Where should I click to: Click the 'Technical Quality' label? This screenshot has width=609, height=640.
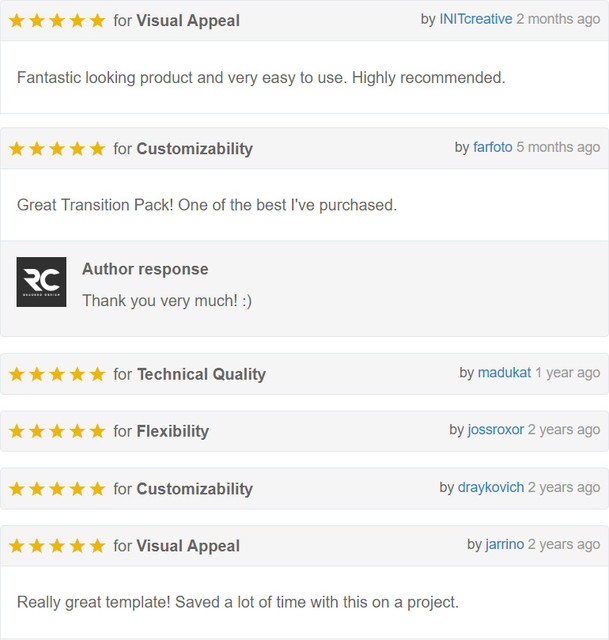tap(201, 374)
